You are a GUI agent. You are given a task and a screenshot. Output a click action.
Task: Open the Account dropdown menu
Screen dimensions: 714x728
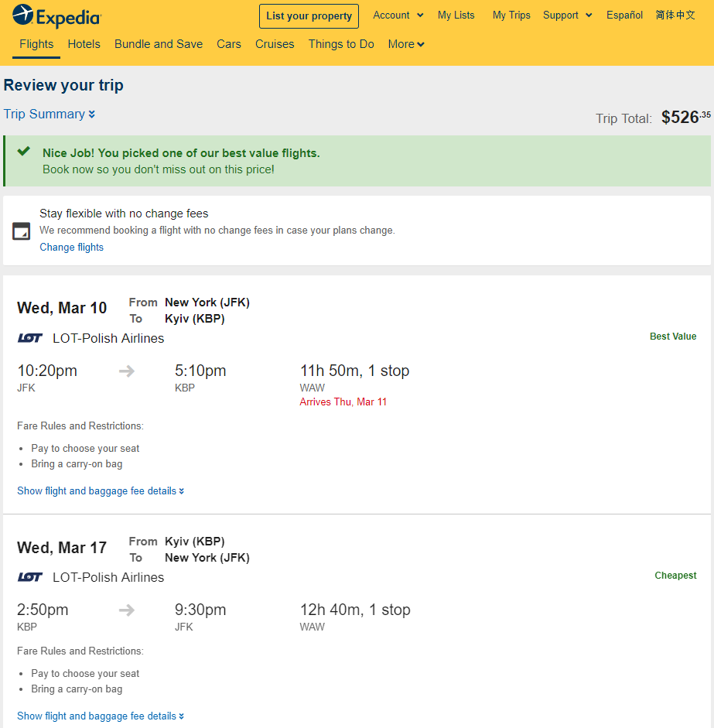(398, 15)
